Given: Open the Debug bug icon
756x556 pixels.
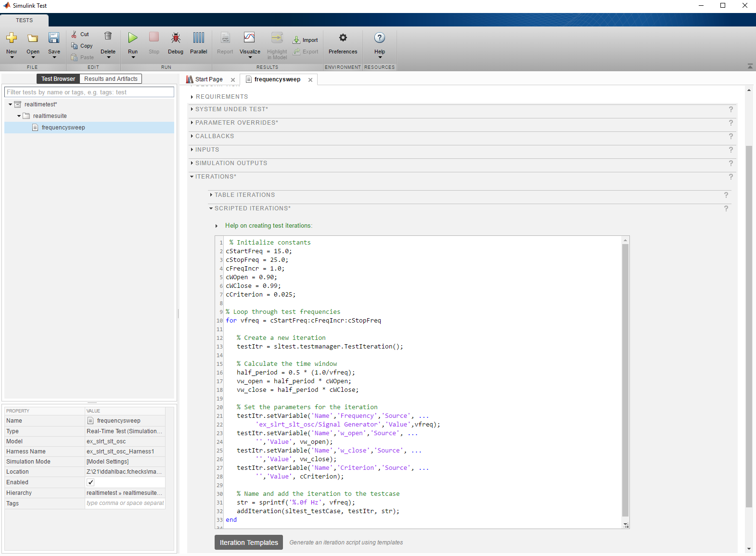Looking at the screenshot, I should point(176,38).
